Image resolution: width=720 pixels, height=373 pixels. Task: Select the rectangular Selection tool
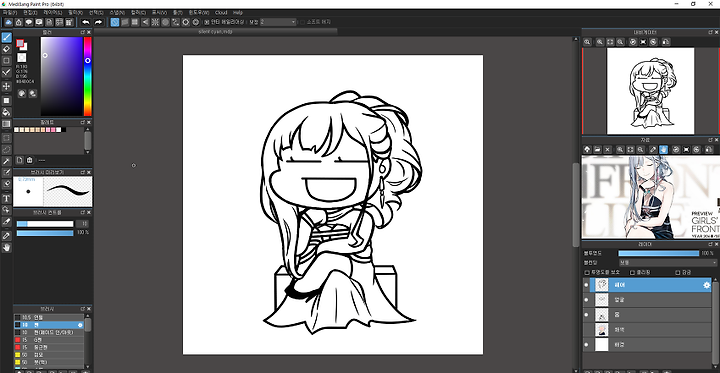[6, 138]
